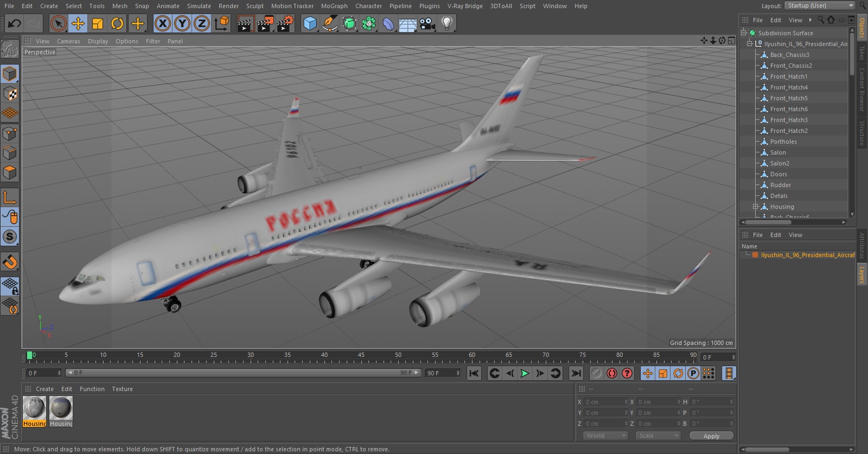Toggle Y axis lock
The height and width of the screenshot is (454, 868).
(182, 23)
